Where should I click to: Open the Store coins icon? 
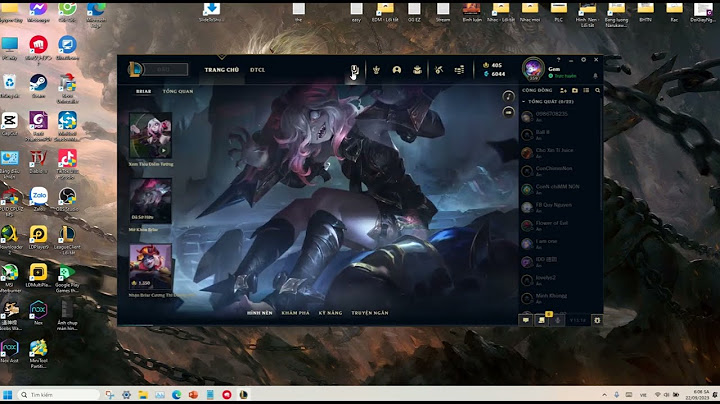point(459,70)
